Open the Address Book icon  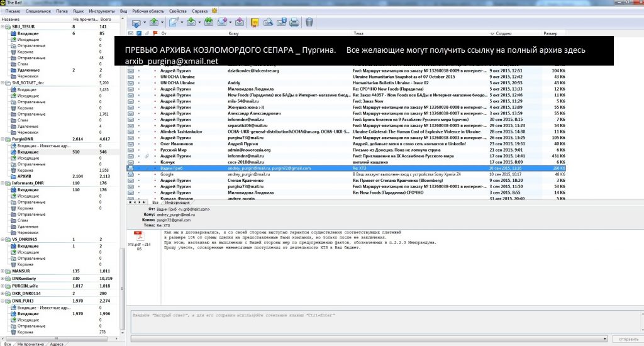(255, 23)
